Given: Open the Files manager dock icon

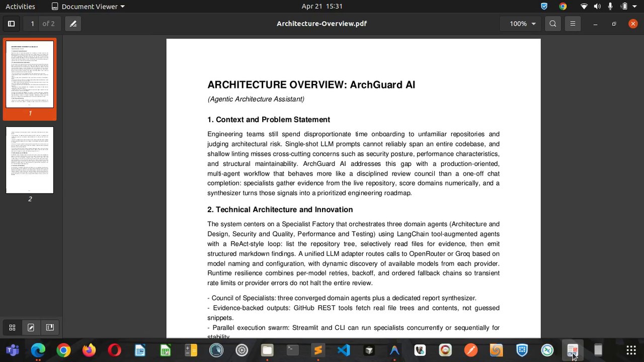Looking at the screenshot, I should (267, 350).
